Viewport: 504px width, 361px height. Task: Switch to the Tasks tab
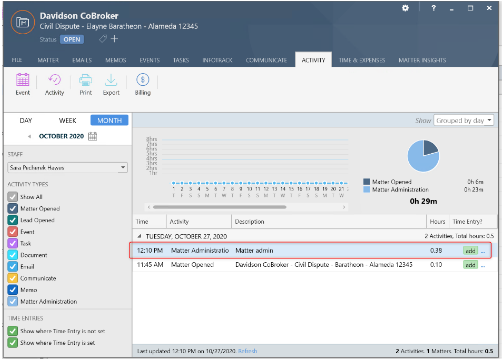coord(181,60)
